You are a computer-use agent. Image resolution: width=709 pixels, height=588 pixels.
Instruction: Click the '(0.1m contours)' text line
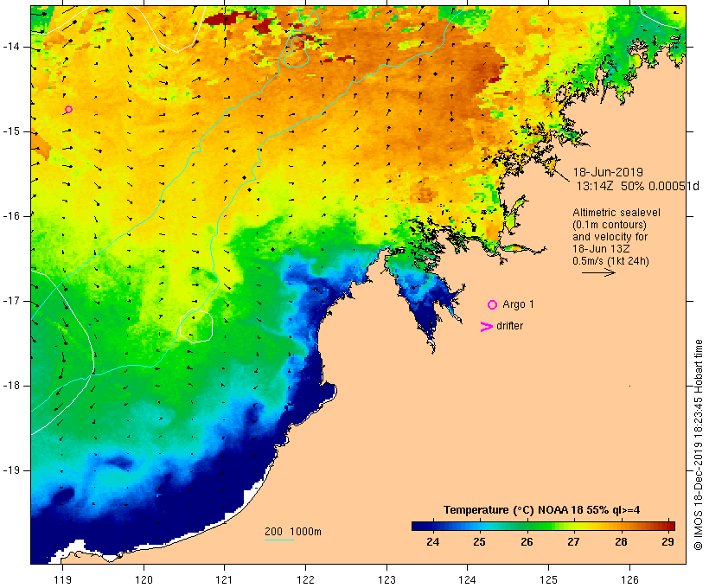610,225
